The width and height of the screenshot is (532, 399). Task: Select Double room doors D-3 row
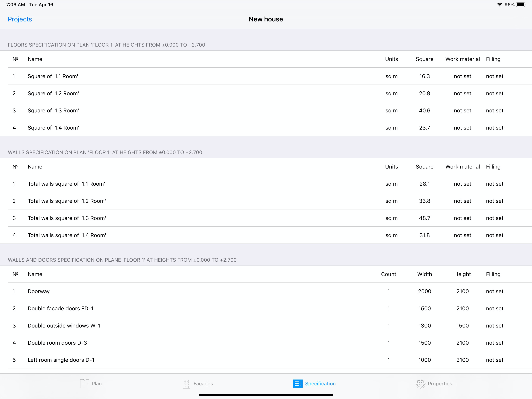266,343
